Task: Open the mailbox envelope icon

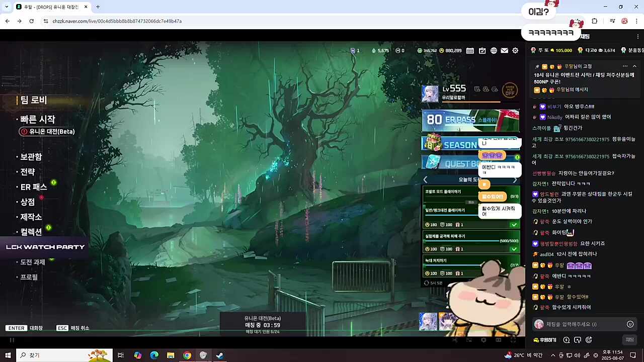Action: tap(504, 50)
